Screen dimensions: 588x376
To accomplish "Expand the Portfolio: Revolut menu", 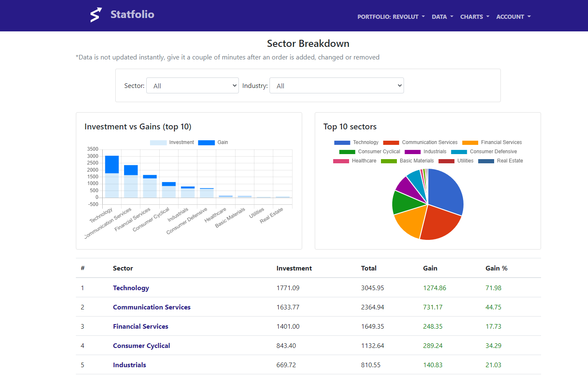I will 391,17.
